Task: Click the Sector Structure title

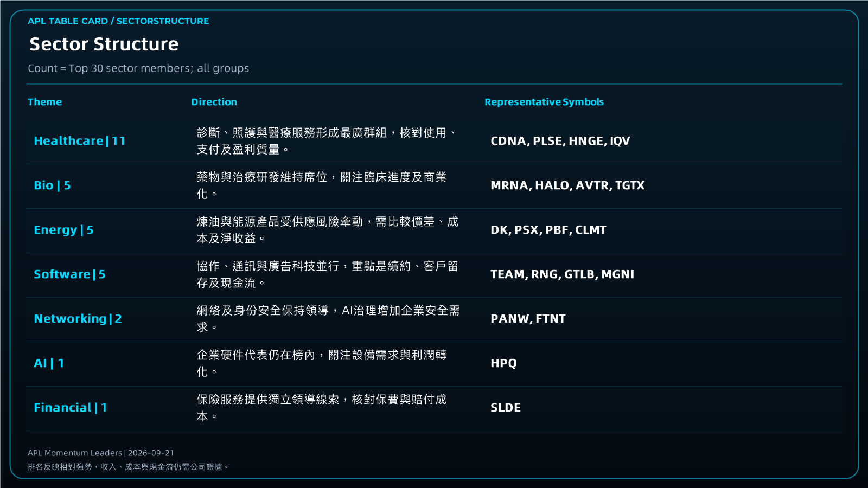Action: (x=104, y=44)
